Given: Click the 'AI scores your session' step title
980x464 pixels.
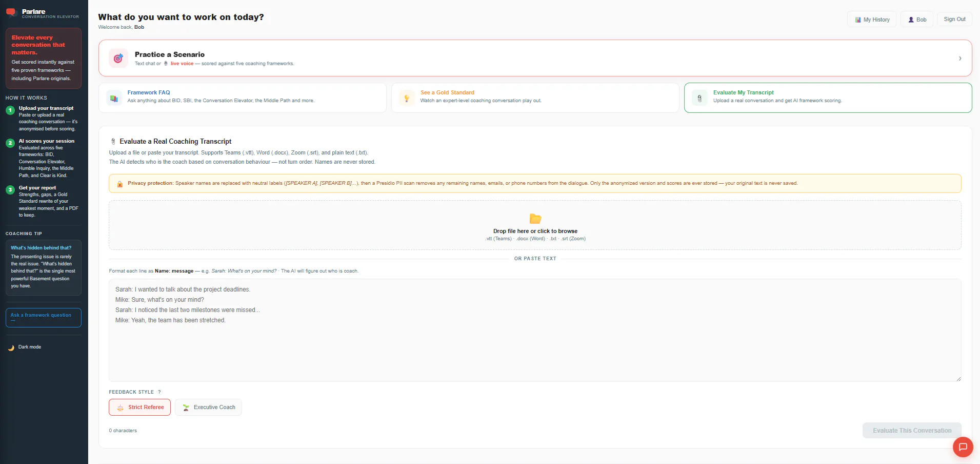Looking at the screenshot, I should coord(47,141).
